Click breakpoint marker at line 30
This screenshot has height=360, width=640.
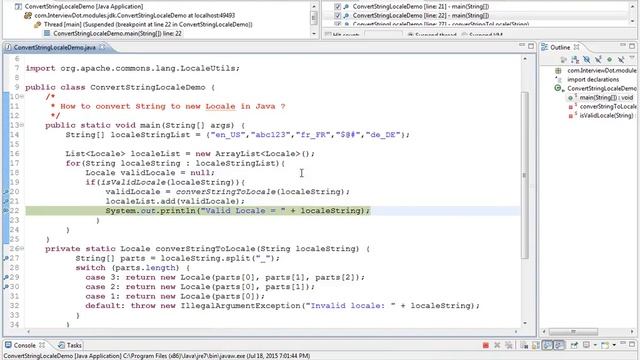[6, 287]
